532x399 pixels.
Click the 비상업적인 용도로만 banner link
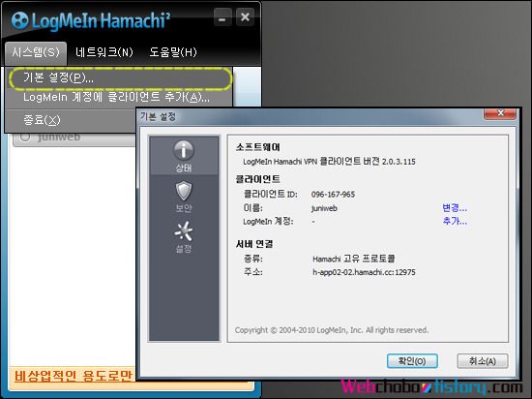click(73, 376)
